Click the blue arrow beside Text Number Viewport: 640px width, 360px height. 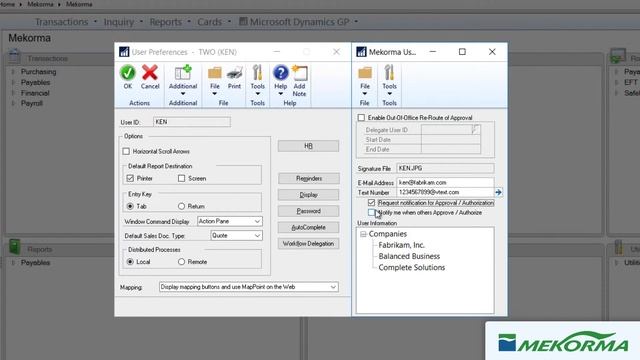(x=498, y=192)
